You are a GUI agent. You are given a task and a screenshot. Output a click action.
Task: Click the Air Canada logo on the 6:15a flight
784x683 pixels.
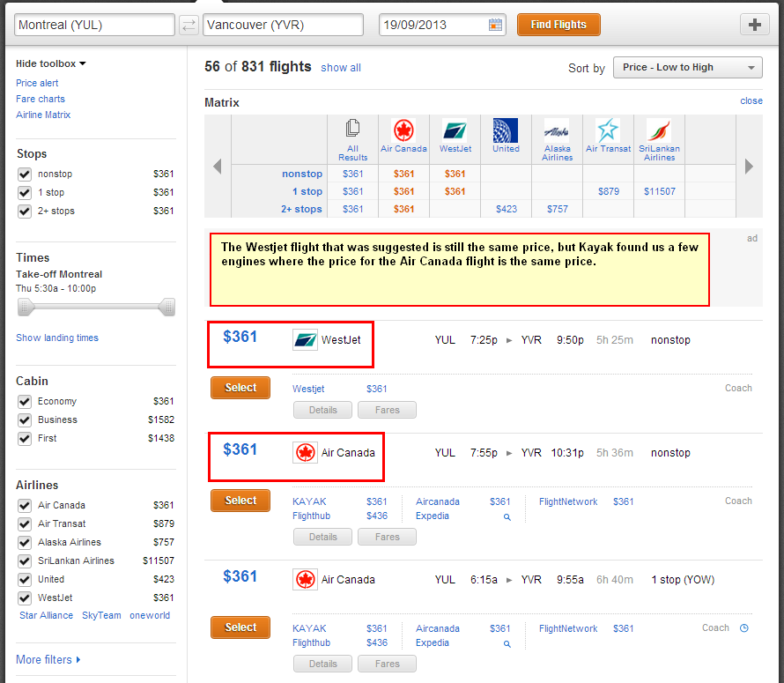click(x=305, y=580)
